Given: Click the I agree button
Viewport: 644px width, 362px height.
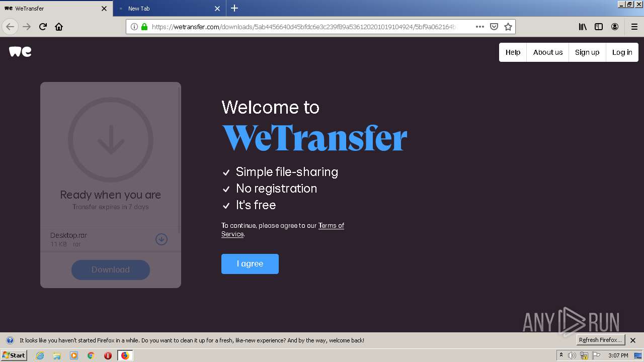Looking at the screenshot, I should pos(250,264).
